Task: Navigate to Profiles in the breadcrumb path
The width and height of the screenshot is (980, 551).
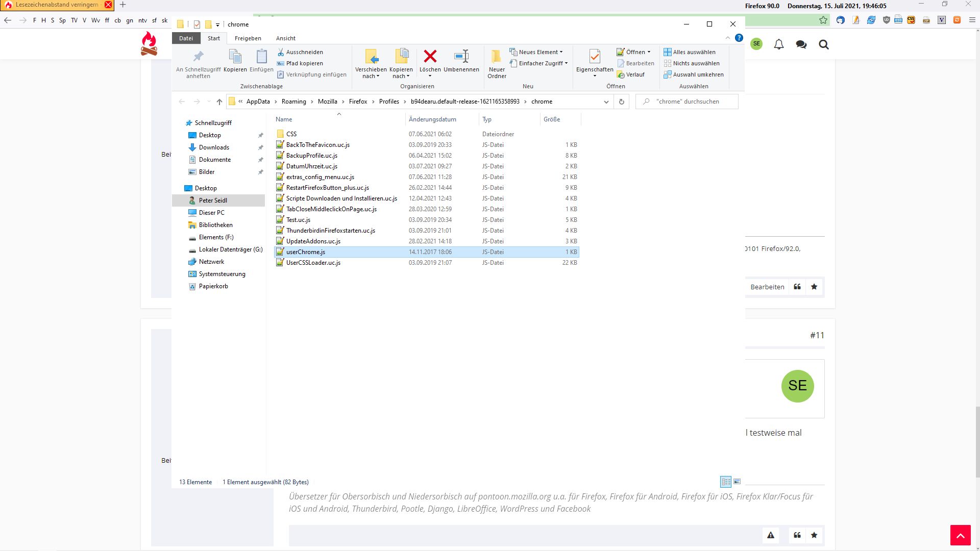Action: click(388, 102)
